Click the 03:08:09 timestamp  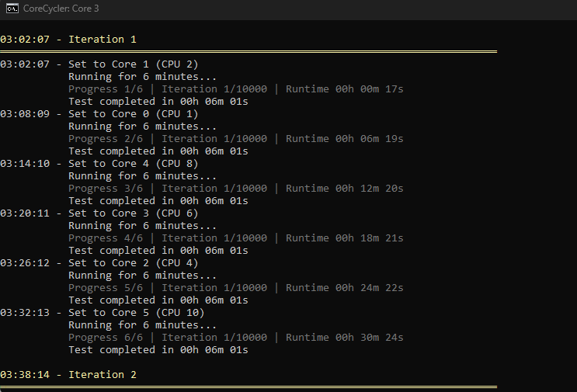coord(25,113)
